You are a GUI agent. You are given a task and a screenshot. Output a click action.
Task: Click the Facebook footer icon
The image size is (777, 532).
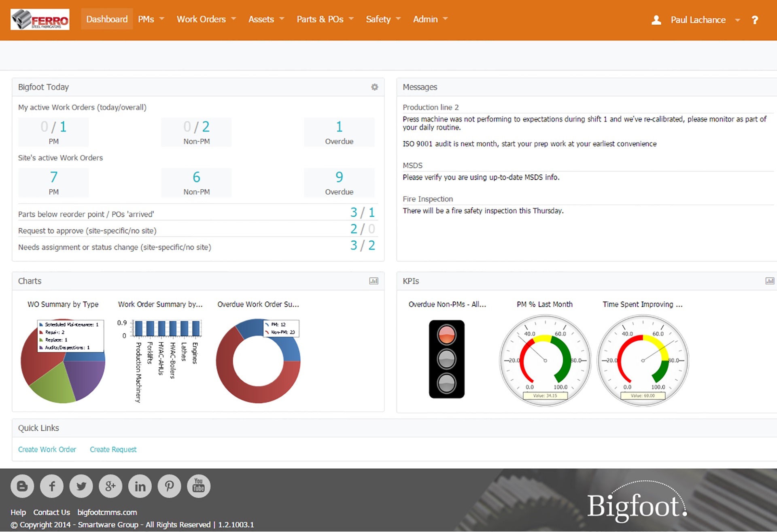click(x=52, y=486)
